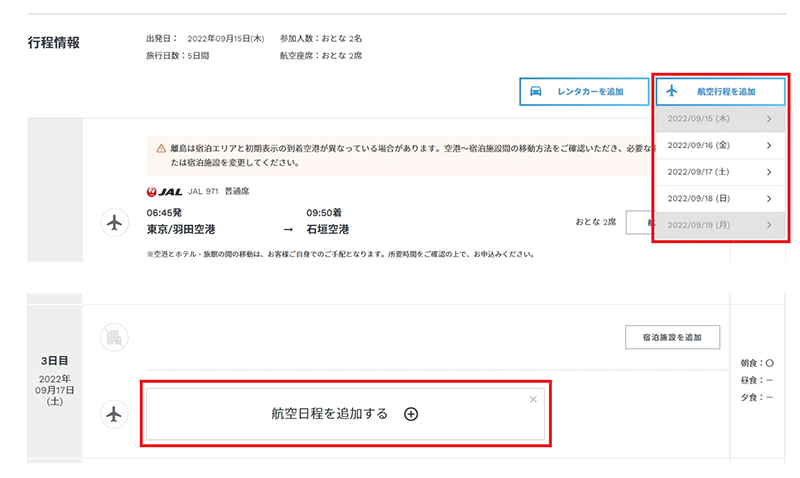This screenshot has width=800, height=478.
Task: Expand the chevron beside 2022/09/19 (月)
Action: 768,225
